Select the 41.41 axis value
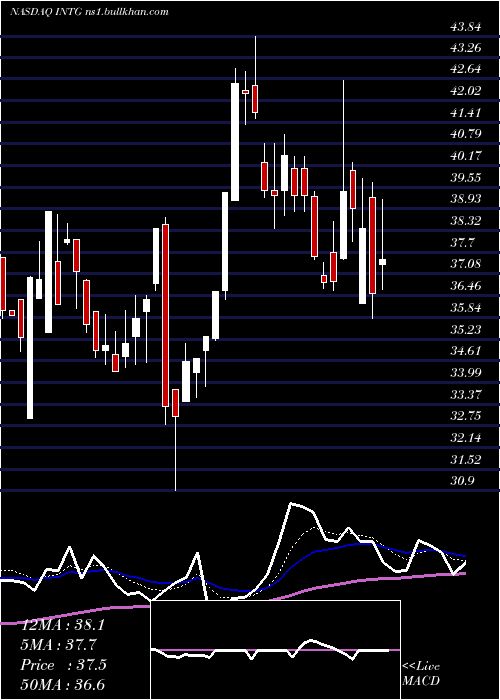This screenshot has height=700, width=500. (x=466, y=113)
